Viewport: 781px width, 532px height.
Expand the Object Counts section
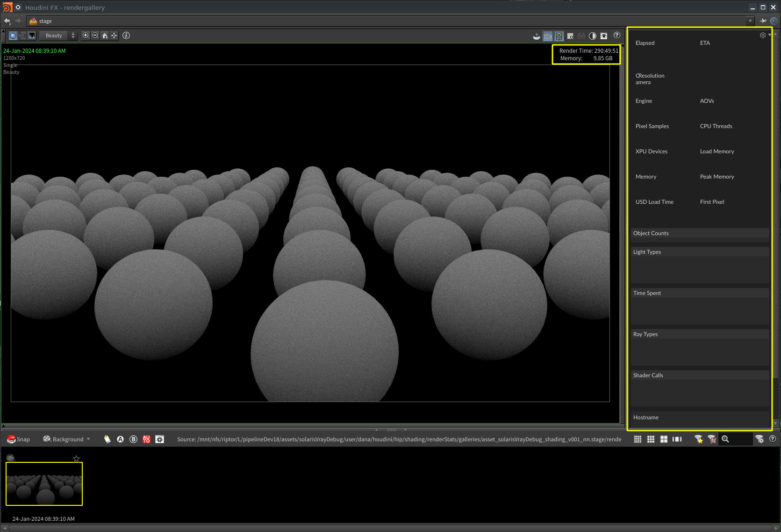(x=700, y=233)
